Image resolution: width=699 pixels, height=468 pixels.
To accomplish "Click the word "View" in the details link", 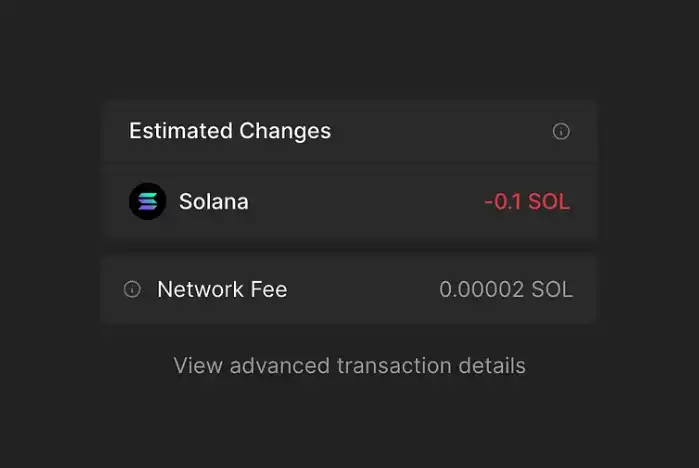I will coord(198,365).
